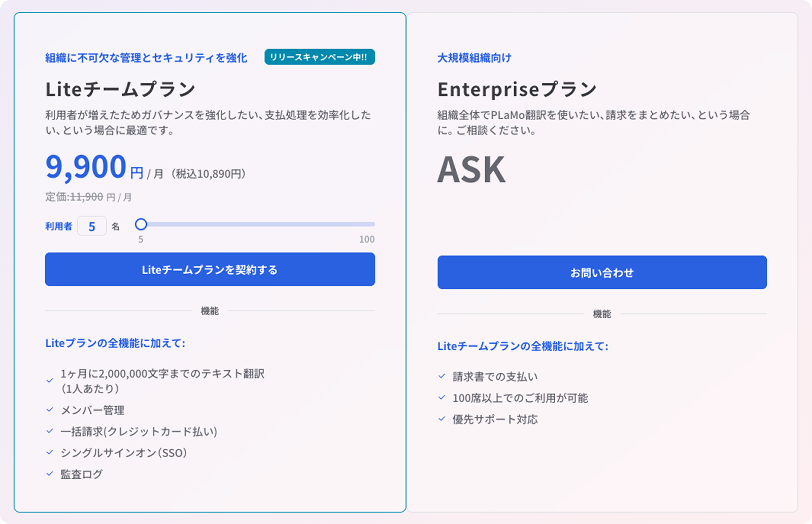The image size is (812, 524).
Task: Click the 大規模組織向け label
Action: (x=474, y=58)
